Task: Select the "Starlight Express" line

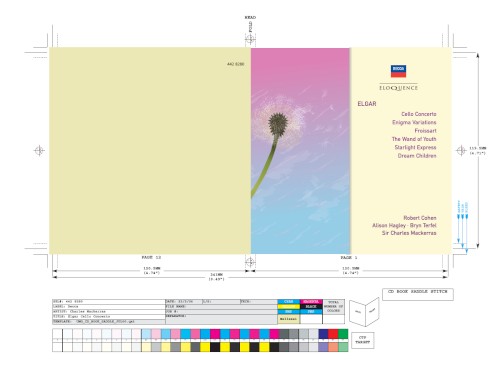Action: point(415,147)
